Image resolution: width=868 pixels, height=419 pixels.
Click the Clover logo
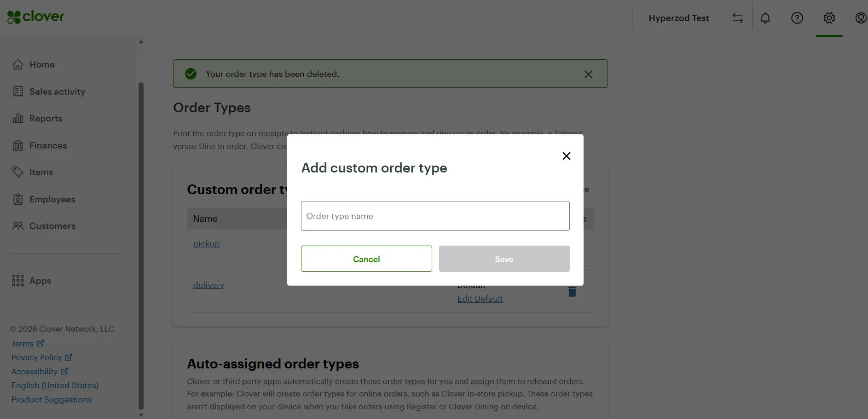click(35, 17)
